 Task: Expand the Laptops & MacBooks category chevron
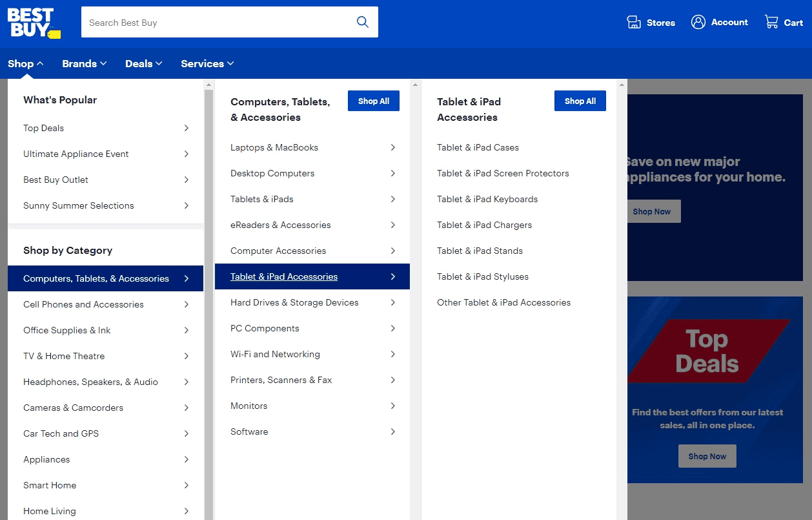pyautogui.click(x=392, y=147)
